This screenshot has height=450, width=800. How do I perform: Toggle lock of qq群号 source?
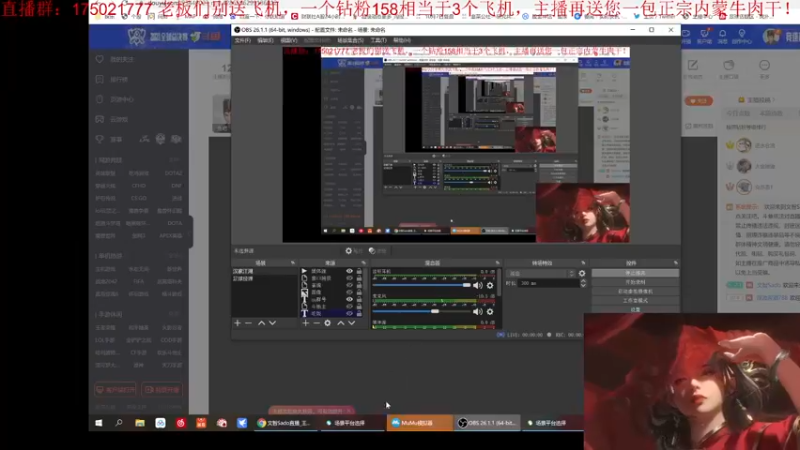point(359,299)
